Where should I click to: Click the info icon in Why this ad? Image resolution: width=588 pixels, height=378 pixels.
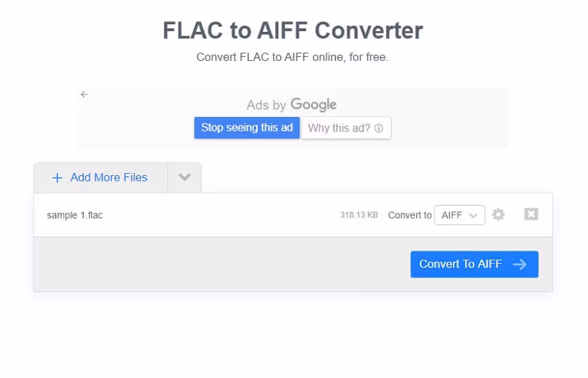(378, 128)
